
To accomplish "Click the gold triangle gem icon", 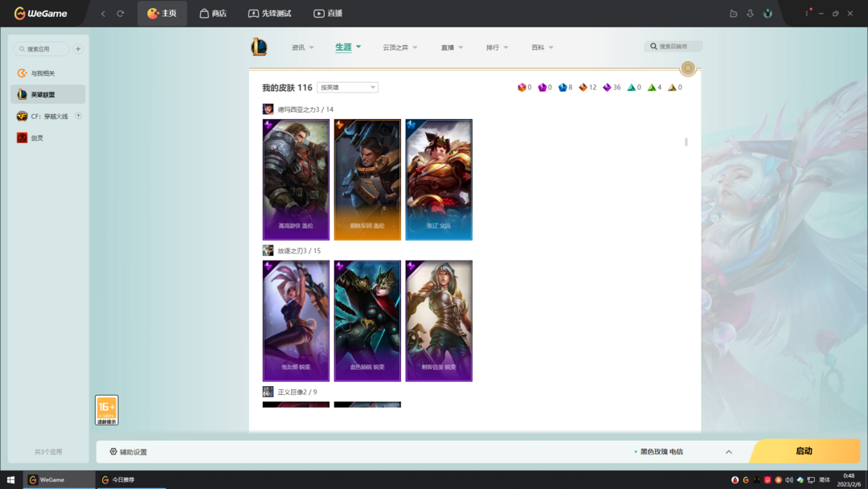I will (x=672, y=88).
